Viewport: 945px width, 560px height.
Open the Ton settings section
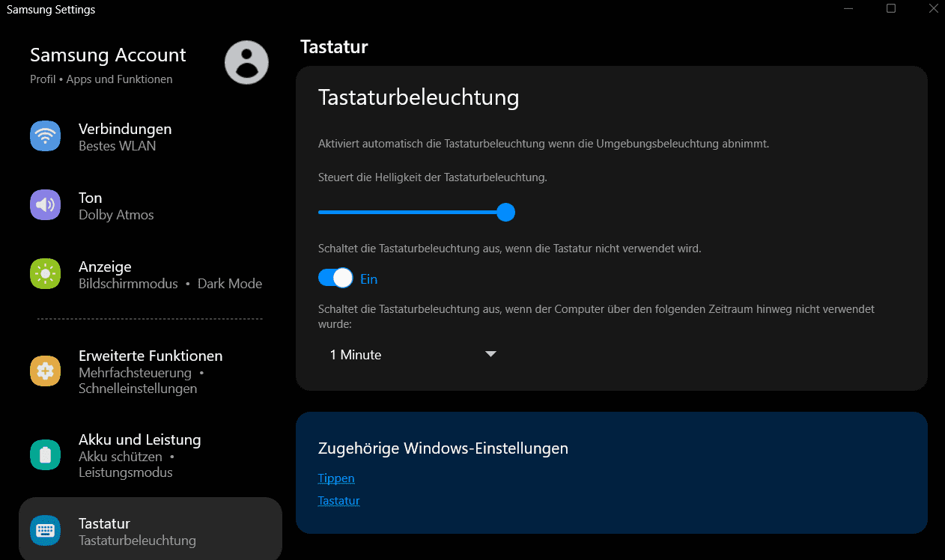coord(150,206)
